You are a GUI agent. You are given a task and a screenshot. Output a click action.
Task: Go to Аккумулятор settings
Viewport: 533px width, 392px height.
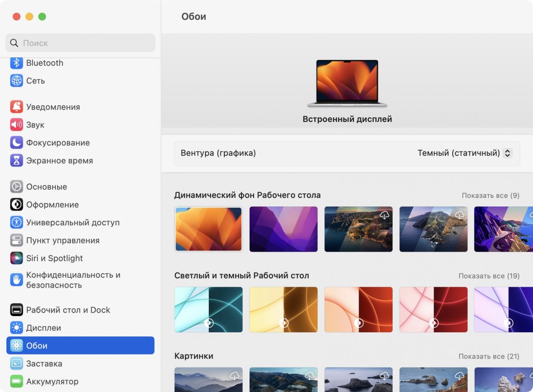tap(80, 381)
